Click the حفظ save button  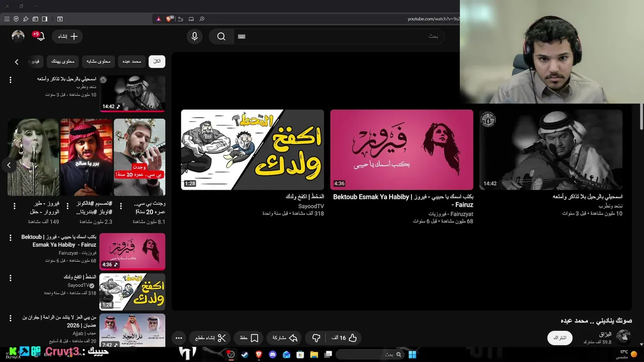click(x=249, y=338)
